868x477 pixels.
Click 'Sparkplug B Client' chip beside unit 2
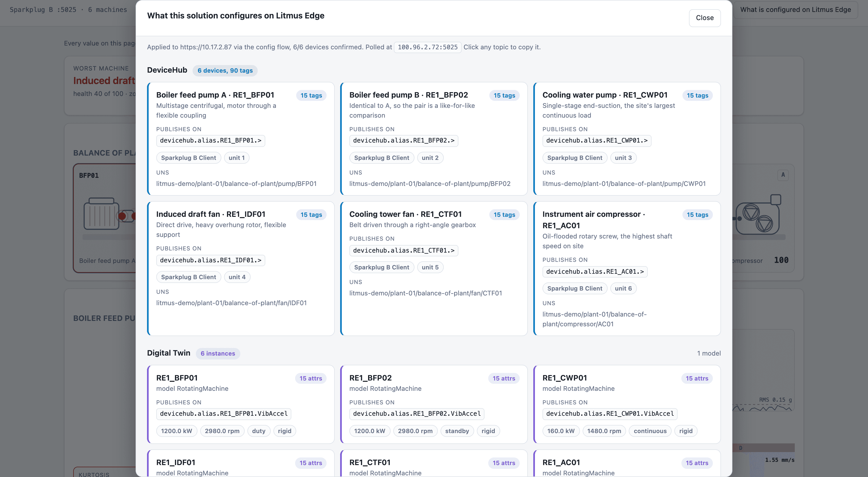click(x=381, y=158)
